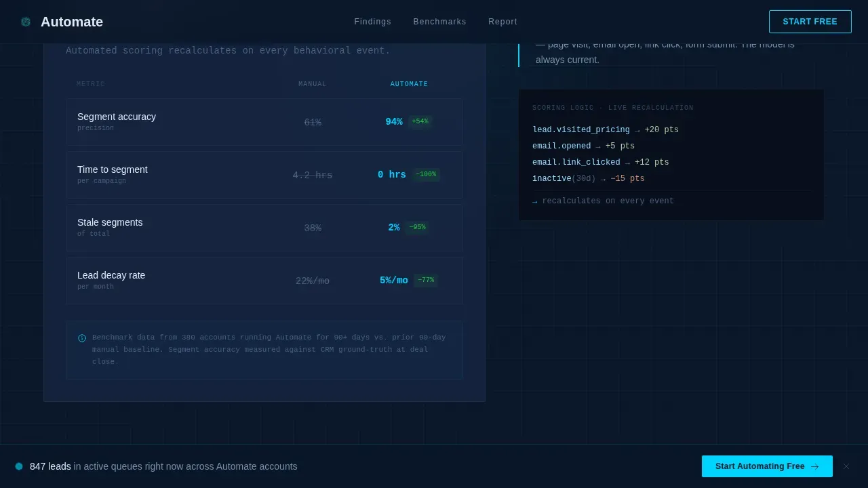Click the Automate logo icon
Viewport: 868px width, 488px height.
point(26,22)
